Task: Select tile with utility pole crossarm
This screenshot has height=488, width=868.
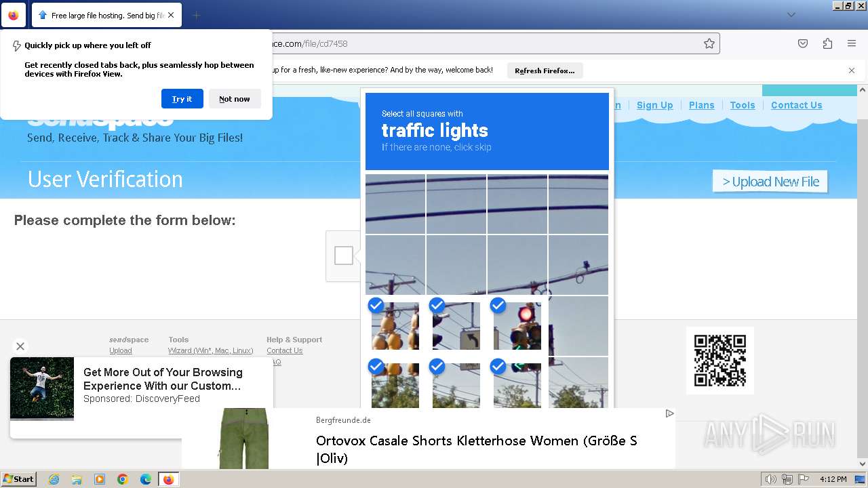Action: pyautogui.click(x=395, y=265)
